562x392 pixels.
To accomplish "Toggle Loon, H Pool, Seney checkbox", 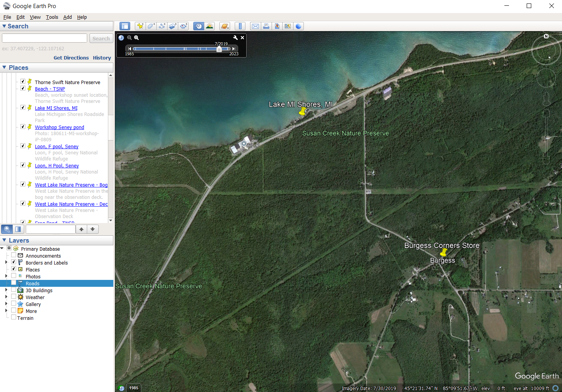I will click(23, 165).
